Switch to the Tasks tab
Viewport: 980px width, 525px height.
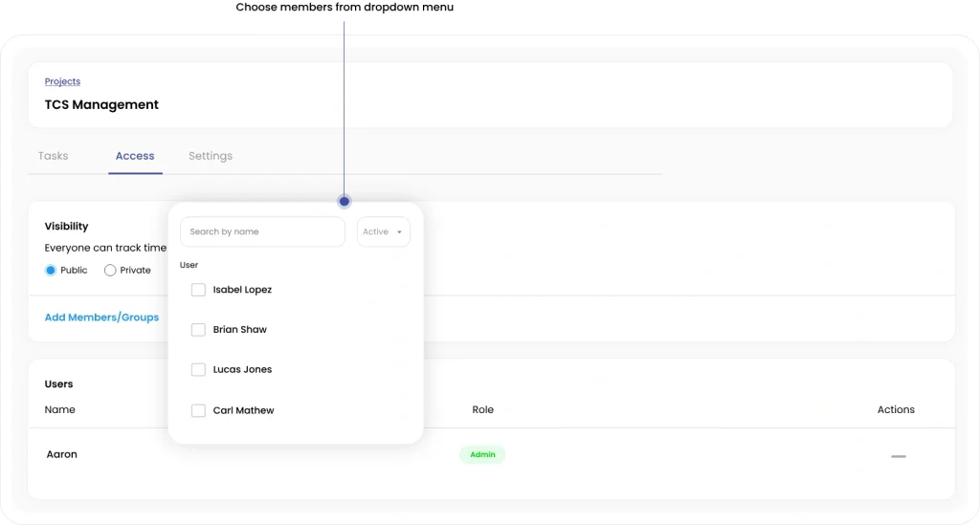click(x=54, y=156)
